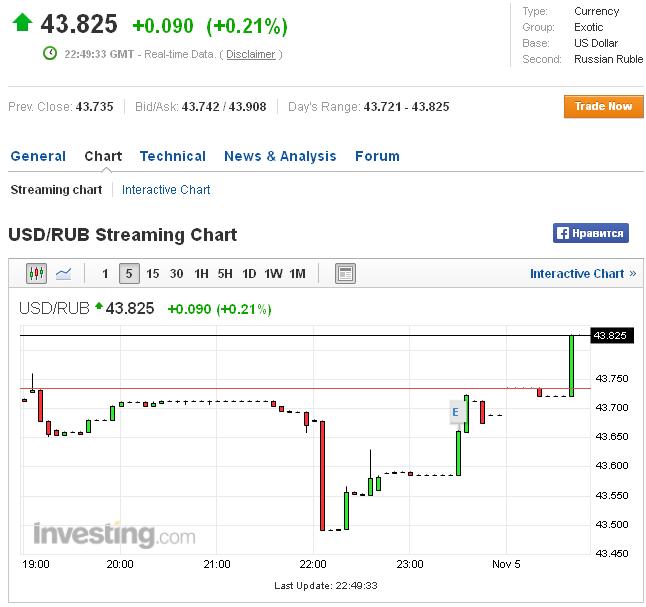Open the Technical tab
The width and height of the screenshot is (646, 607).
click(173, 156)
